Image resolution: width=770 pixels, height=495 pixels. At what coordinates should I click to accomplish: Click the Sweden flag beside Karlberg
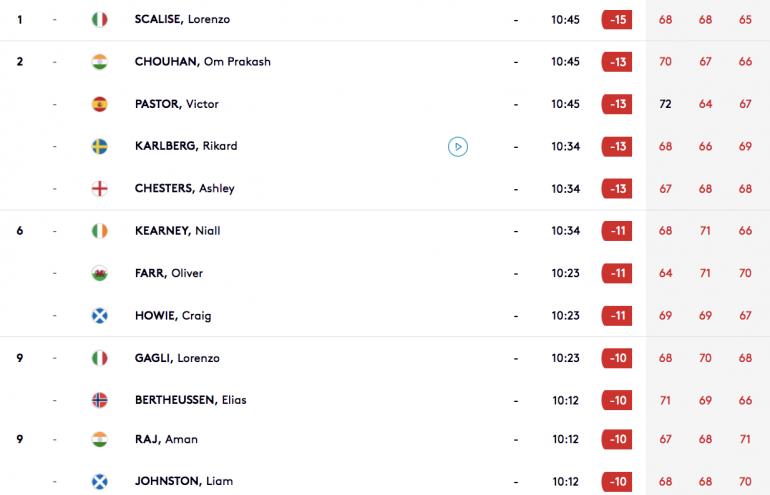100,146
